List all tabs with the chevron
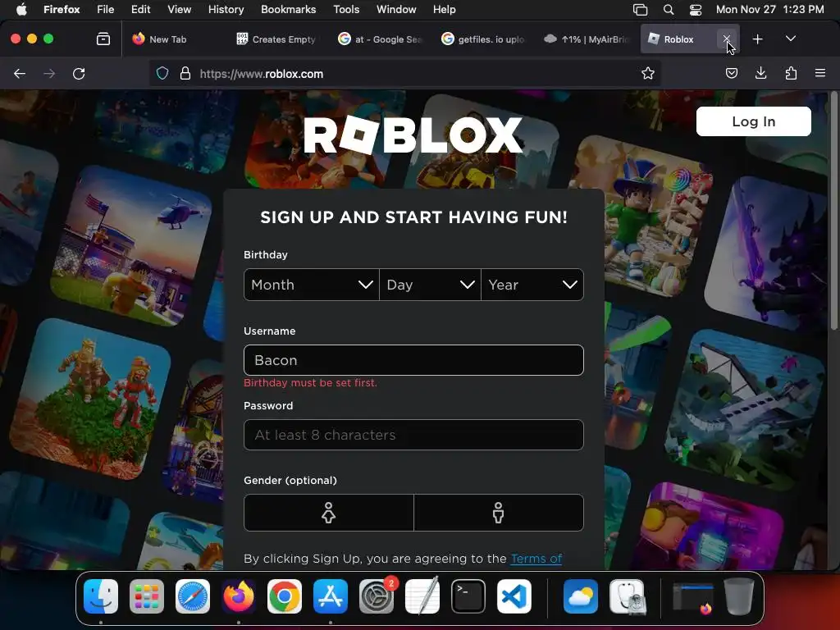The image size is (840, 630). point(790,39)
